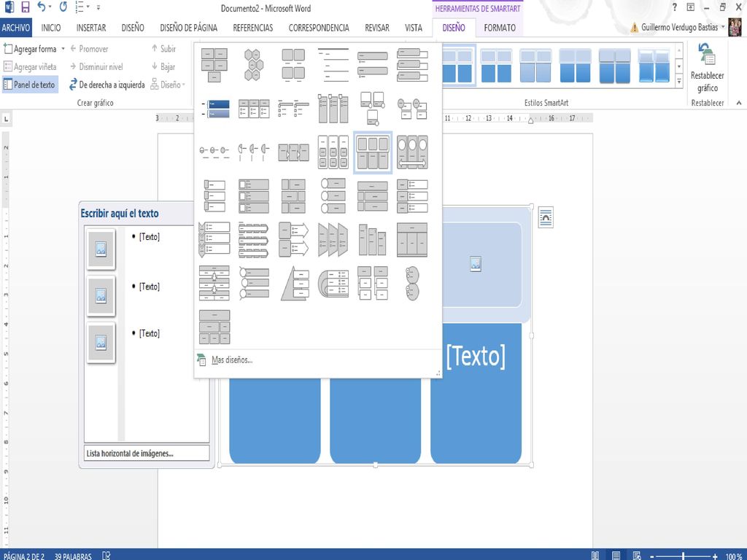Select the last SmartArt style thumbnail
This screenshot has width=747, height=560.
click(x=654, y=65)
